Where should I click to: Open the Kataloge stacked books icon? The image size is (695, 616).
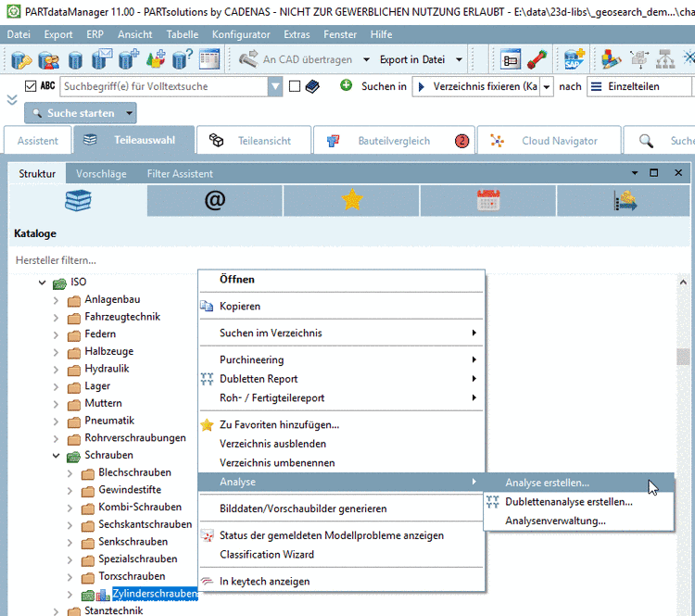tap(78, 200)
